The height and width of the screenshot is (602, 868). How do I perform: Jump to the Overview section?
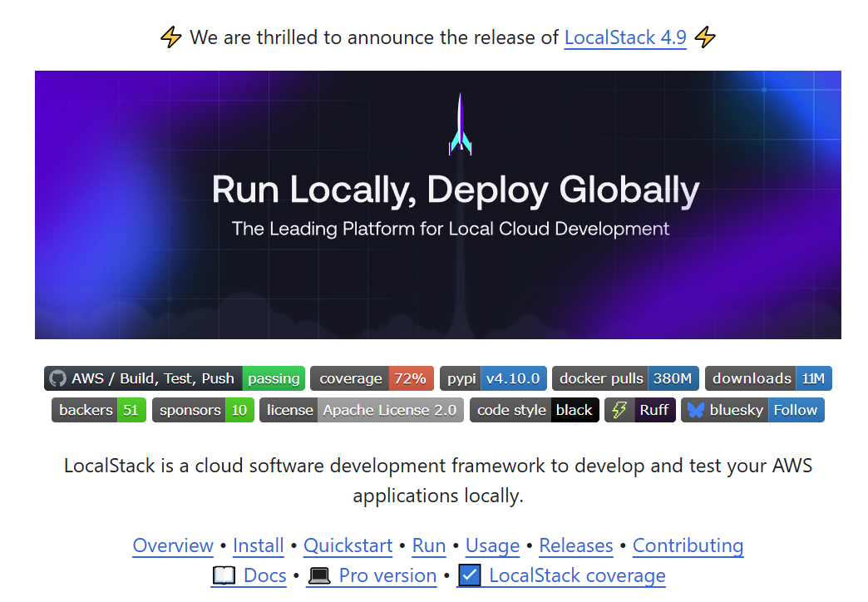173,545
